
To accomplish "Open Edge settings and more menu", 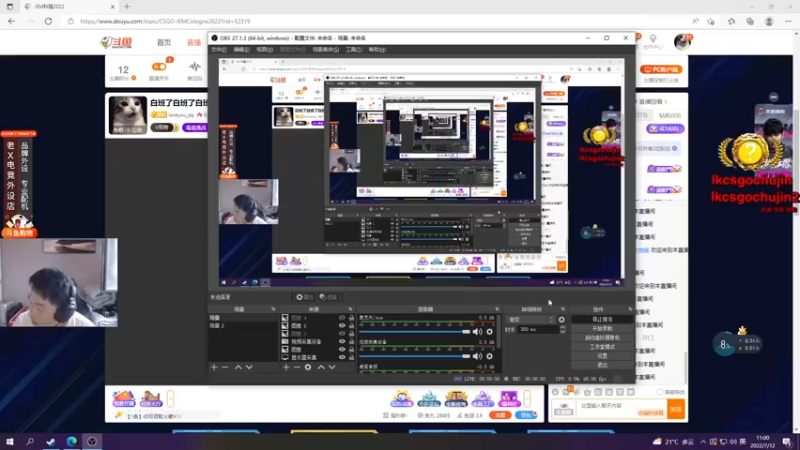I will point(788,21).
